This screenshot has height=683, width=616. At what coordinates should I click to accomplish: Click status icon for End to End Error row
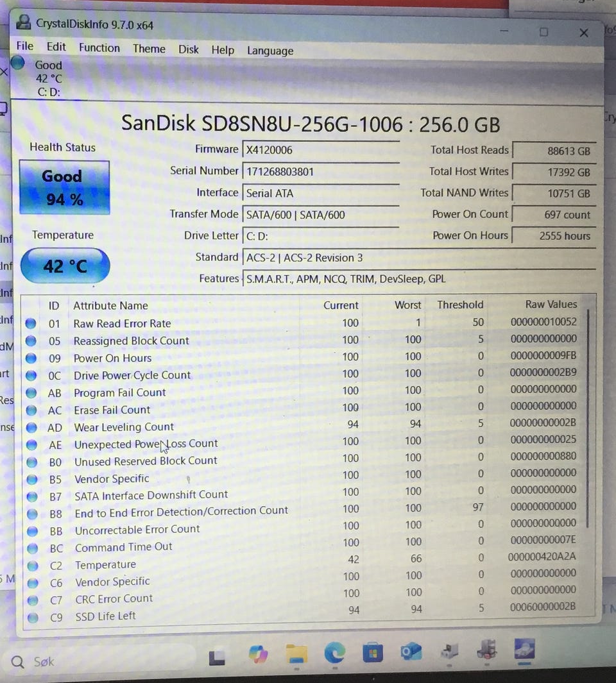tap(32, 514)
